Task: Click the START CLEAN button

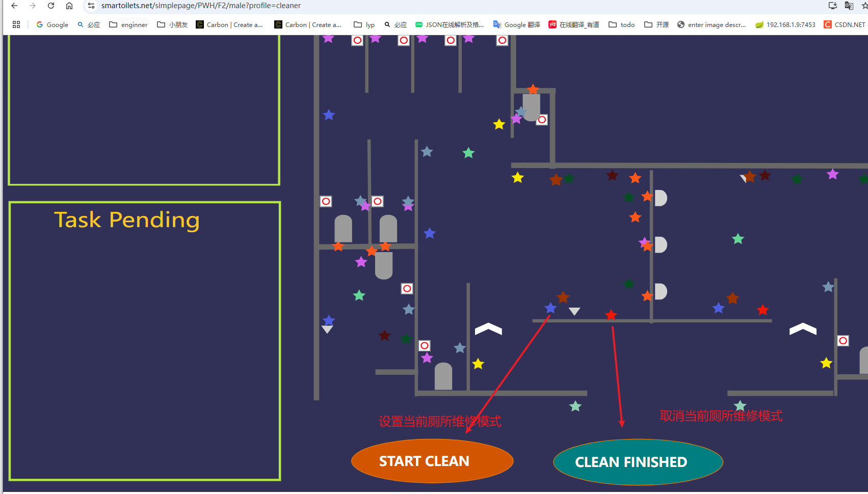Action: pyautogui.click(x=432, y=461)
